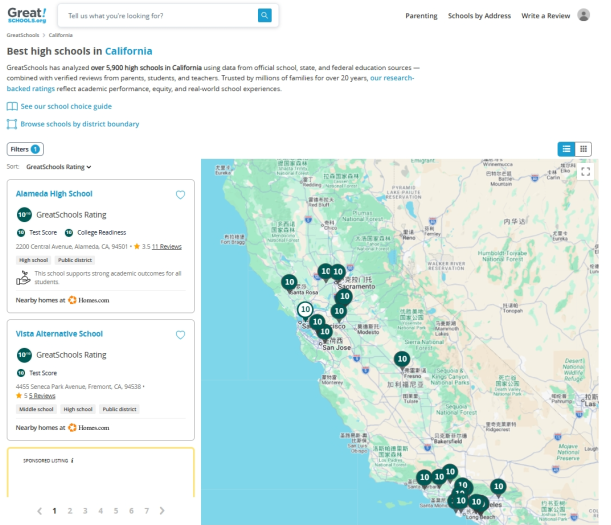Go to results page 2

[70, 511]
